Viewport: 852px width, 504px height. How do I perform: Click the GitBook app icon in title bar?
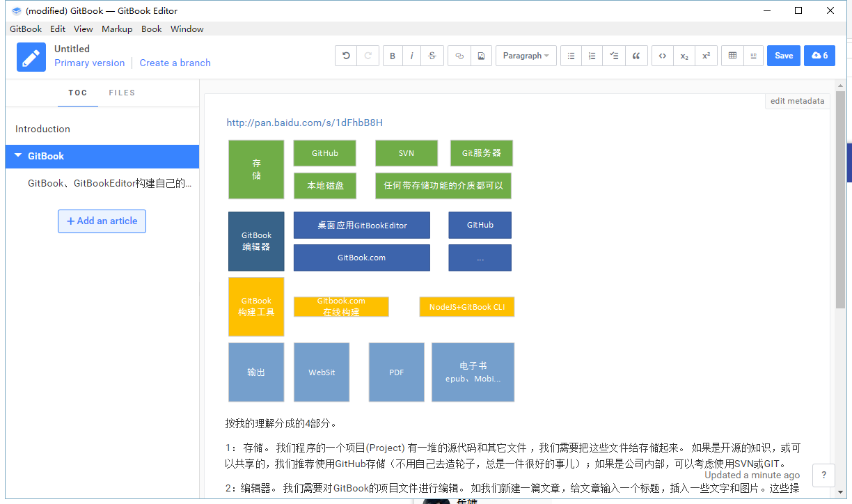(x=17, y=11)
